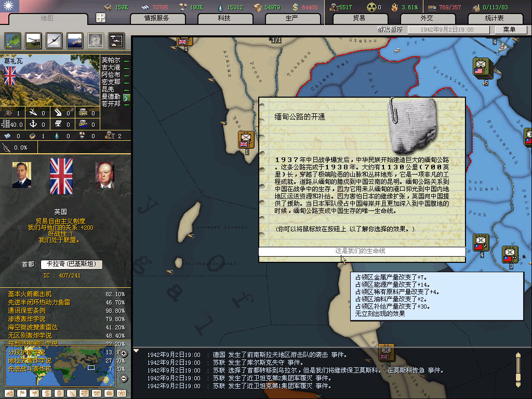Zoom in with the plus button
The height and width of the screenshot is (399, 532).
(124, 353)
